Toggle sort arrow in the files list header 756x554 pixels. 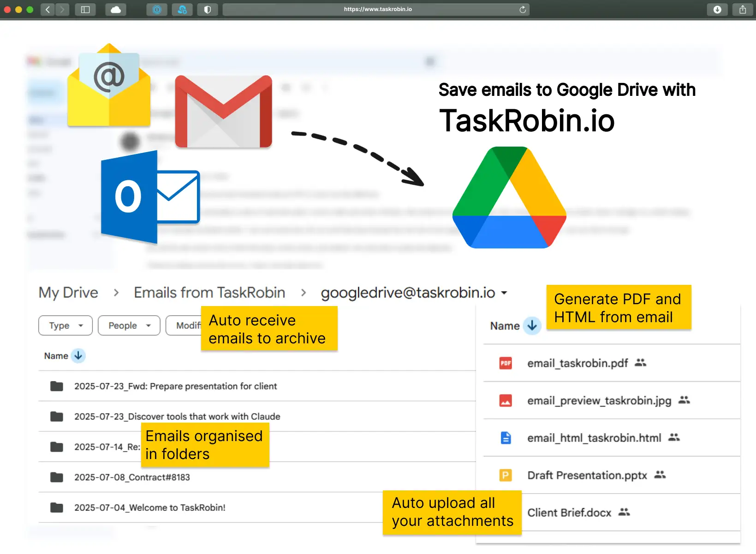coord(532,326)
